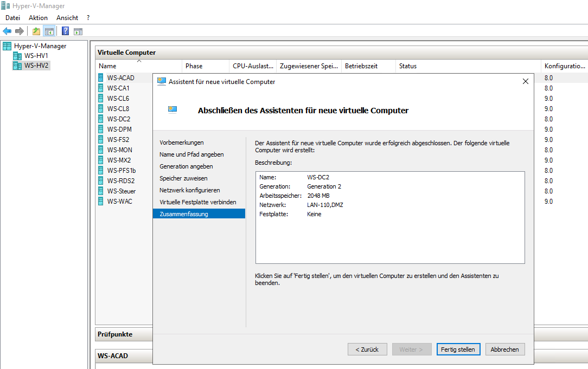
Task: Click the wizard header monitor icon
Action: click(172, 110)
